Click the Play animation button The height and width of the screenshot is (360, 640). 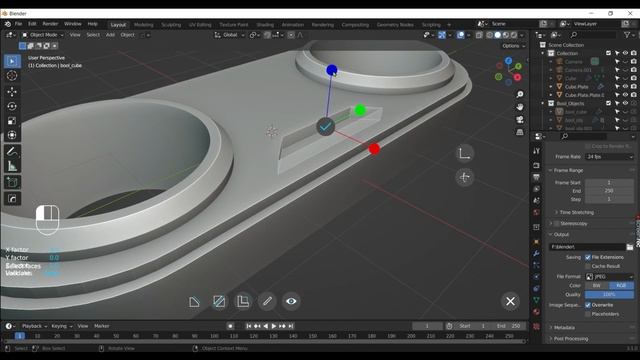click(x=273, y=326)
